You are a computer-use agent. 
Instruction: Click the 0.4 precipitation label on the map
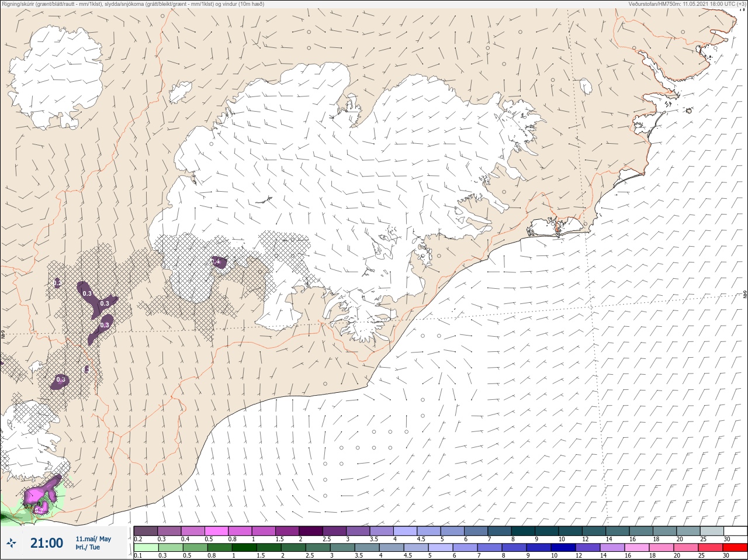tap(216, 262)
